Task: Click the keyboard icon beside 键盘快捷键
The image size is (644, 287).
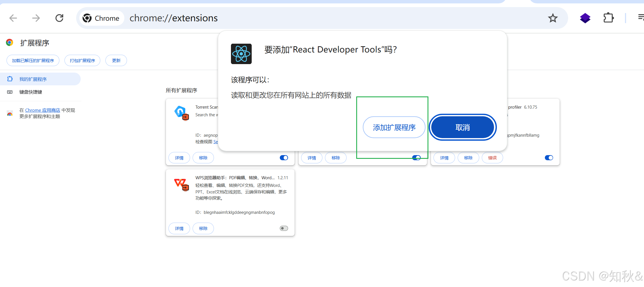Action: click(10, 92)
